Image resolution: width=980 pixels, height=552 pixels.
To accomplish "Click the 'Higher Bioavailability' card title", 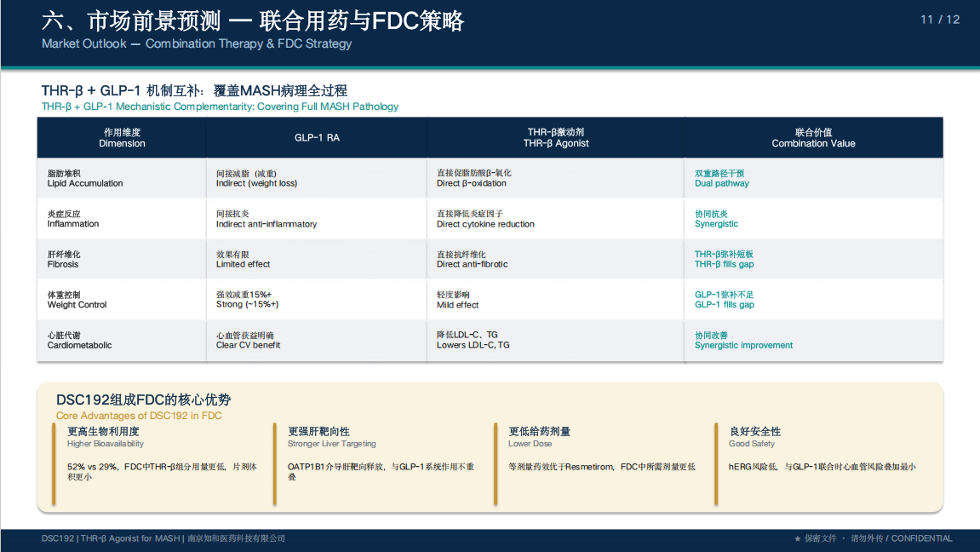I will click(106, 444).
